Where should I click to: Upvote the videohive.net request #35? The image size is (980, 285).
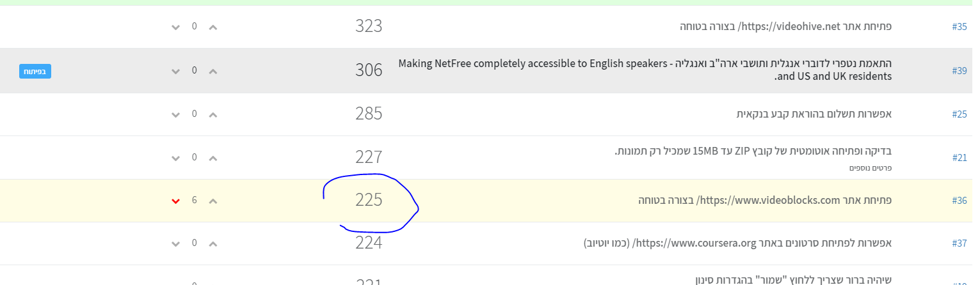point(213,27)
